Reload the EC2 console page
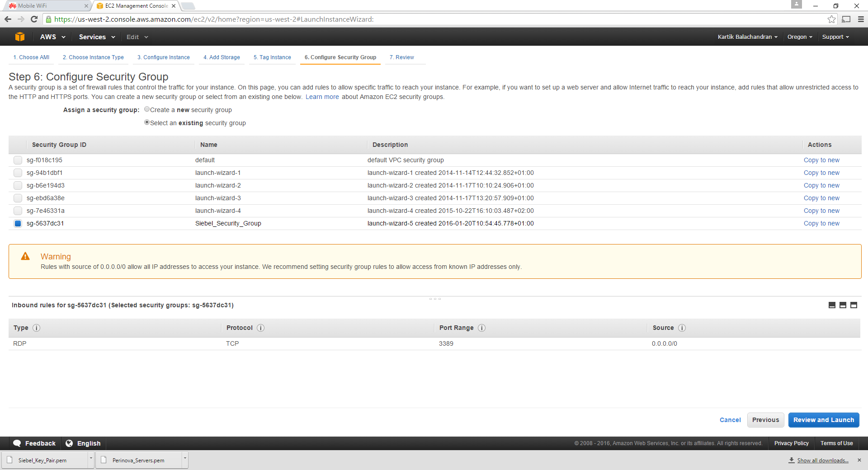 pyautogui.click(x=34, y=19)
